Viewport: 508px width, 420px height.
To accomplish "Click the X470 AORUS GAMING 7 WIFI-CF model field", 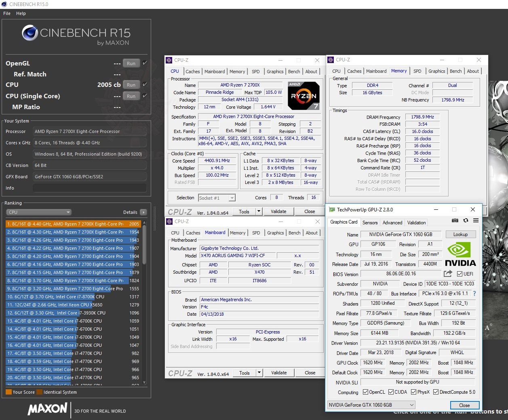I will (238, 255).
